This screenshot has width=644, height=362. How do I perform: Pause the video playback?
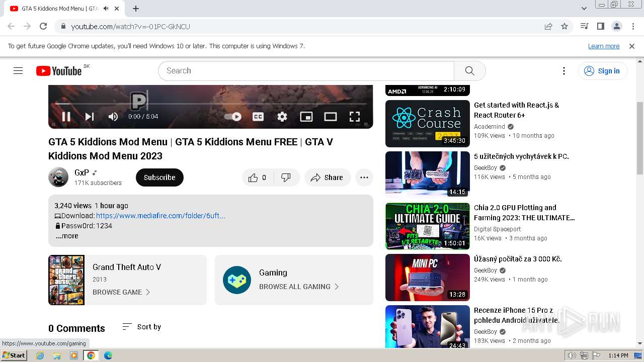click(66, 117)
